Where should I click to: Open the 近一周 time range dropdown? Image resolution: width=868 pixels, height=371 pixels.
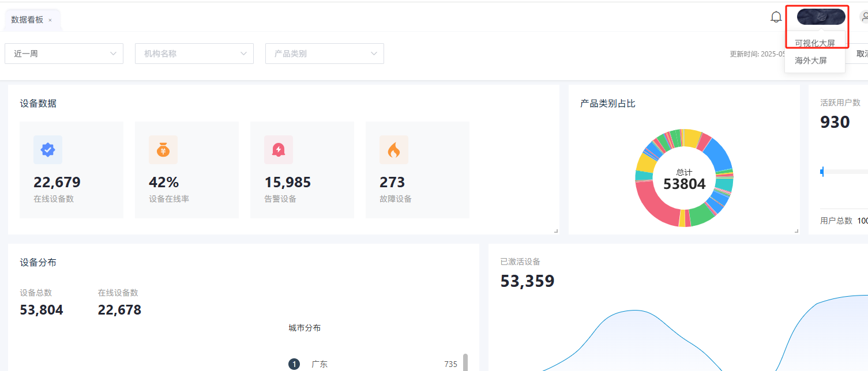[64, 54]
